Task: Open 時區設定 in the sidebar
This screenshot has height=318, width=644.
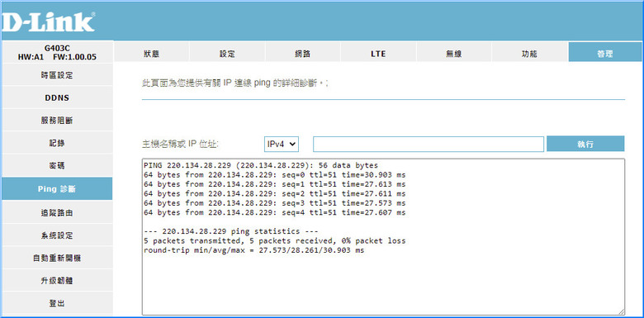Action: pos(57,75)
